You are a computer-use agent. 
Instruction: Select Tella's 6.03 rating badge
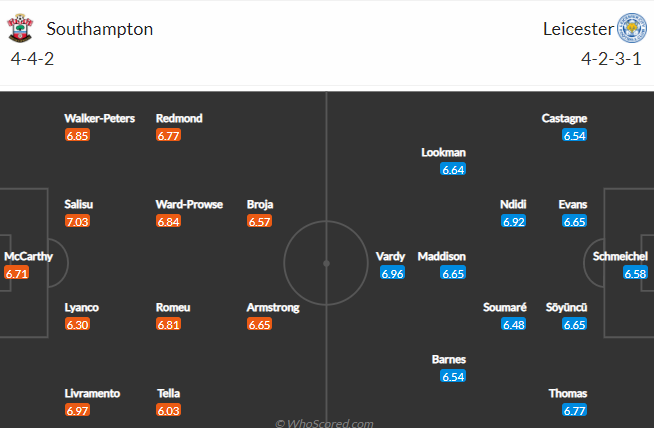169,410
